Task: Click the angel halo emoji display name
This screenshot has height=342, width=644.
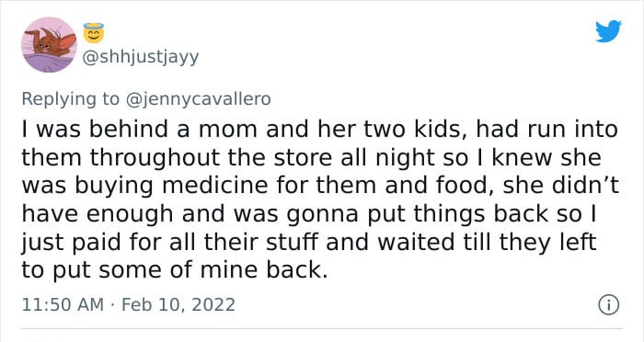Action: [x=94, y=33]
